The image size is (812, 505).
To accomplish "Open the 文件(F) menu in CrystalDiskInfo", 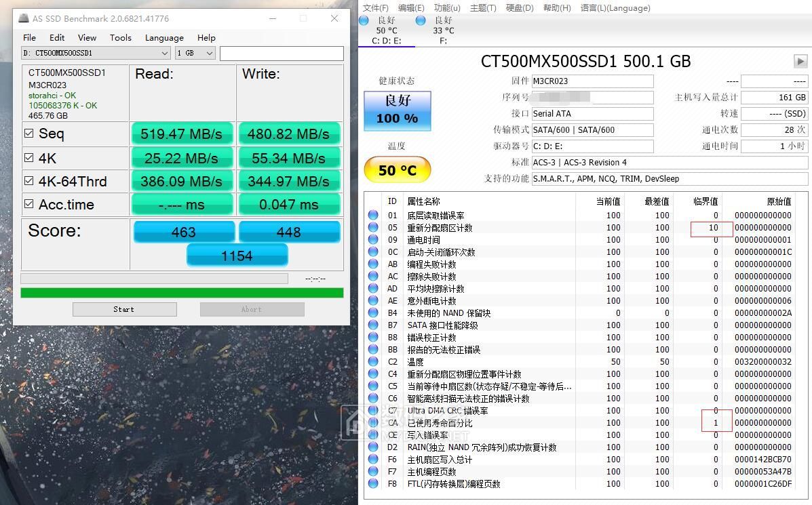I will (x=375, y=7).
